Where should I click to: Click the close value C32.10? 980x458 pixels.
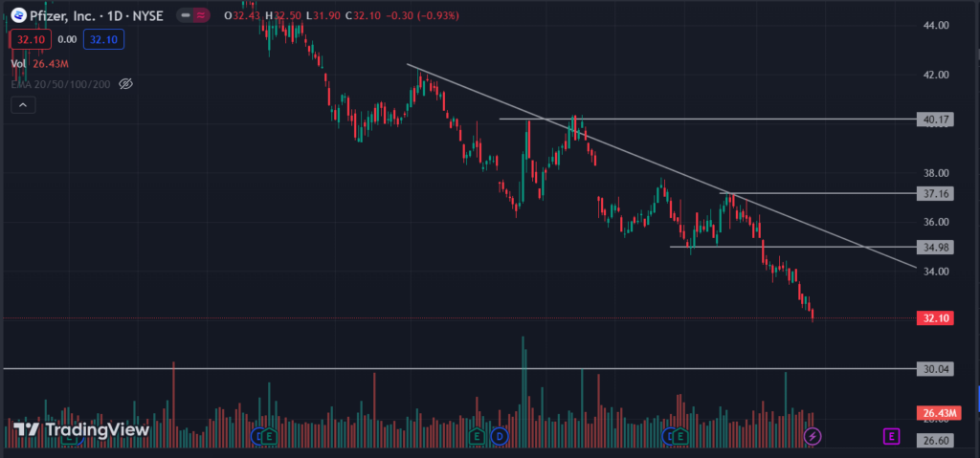[x=361, y=15]
